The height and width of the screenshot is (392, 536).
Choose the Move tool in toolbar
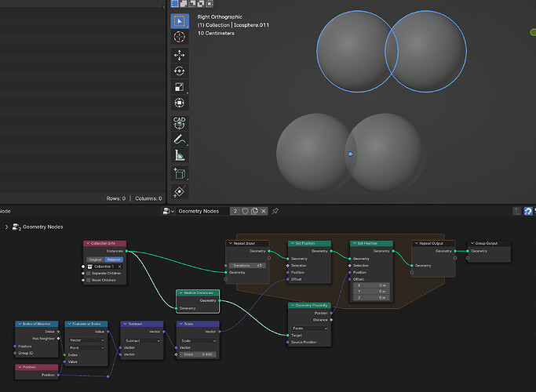point(180,56)
